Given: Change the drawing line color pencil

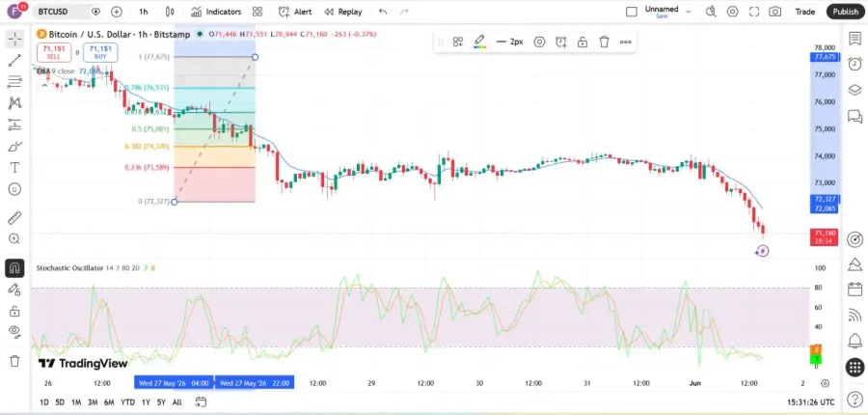Looking at the screenshot, I should click(480, 41).
